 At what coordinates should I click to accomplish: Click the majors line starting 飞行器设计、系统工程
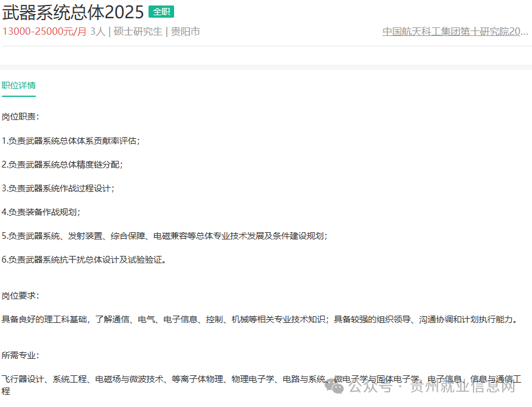click(261, 385)
